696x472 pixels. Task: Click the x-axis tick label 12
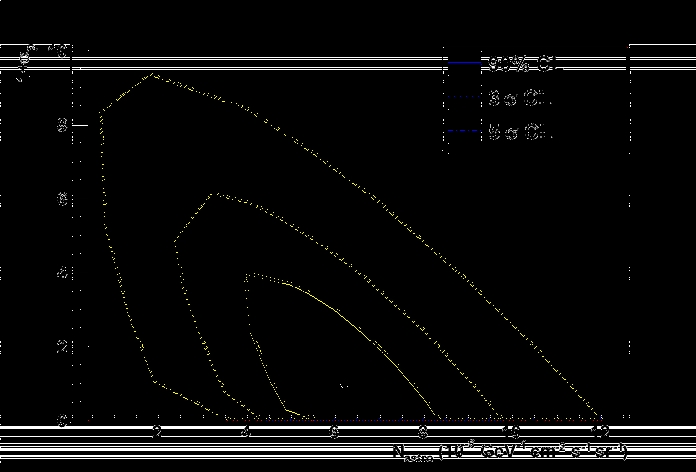pyautogui.click(x=600, y=432)
